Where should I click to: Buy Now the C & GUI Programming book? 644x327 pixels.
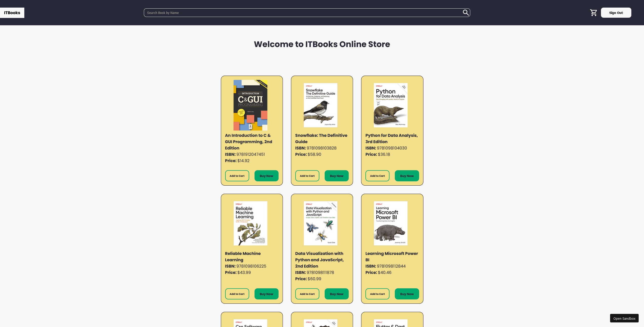pos(266,176)
